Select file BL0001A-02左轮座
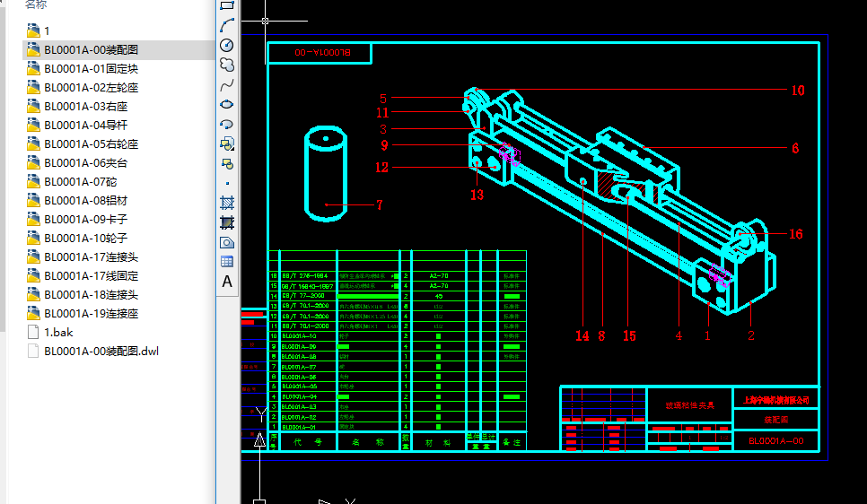 92,87
